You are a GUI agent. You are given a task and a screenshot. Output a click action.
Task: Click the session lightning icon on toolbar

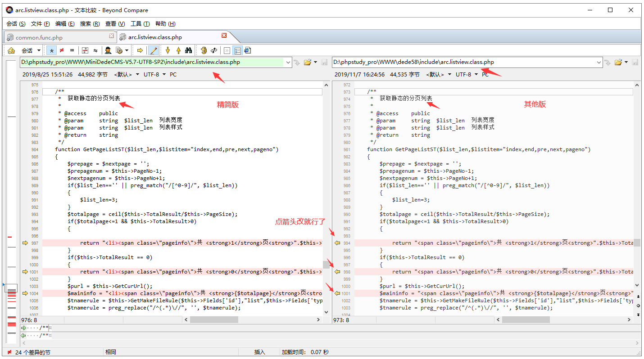pos(11,50)
